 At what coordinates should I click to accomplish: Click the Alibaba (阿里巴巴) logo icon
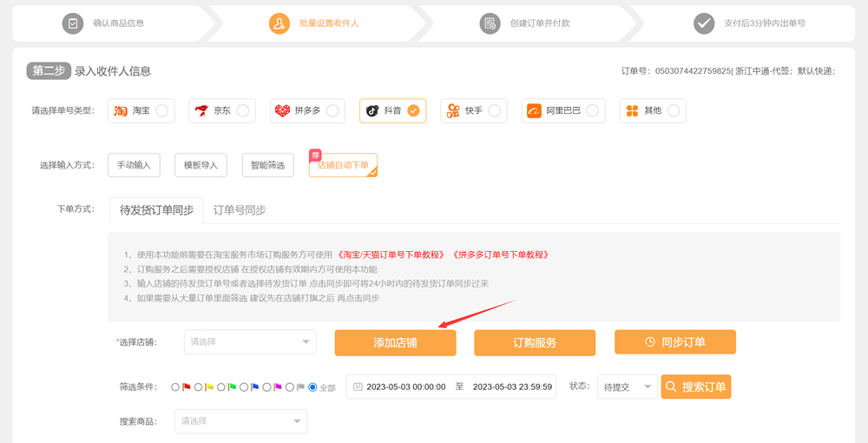[534, 111]
